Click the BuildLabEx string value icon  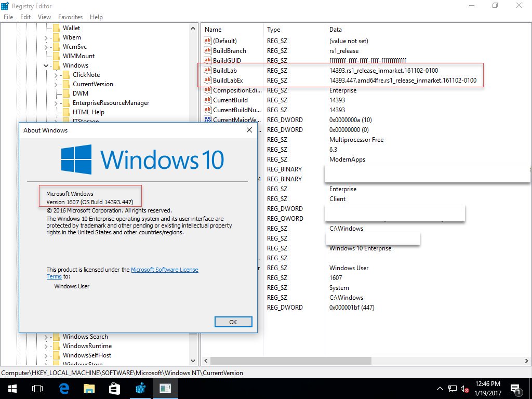point(208,80)
